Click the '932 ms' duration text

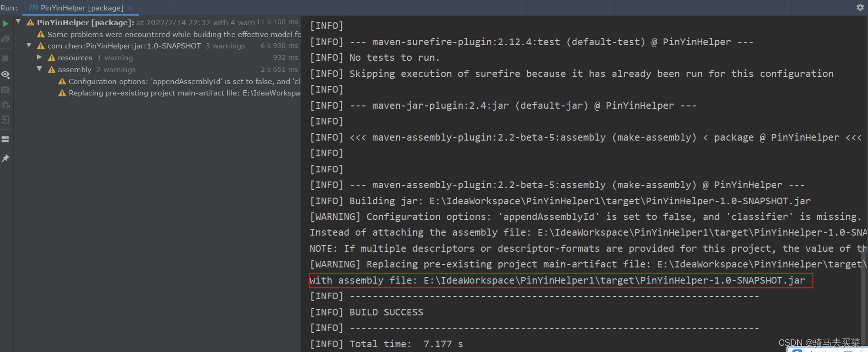coord(286,57)
